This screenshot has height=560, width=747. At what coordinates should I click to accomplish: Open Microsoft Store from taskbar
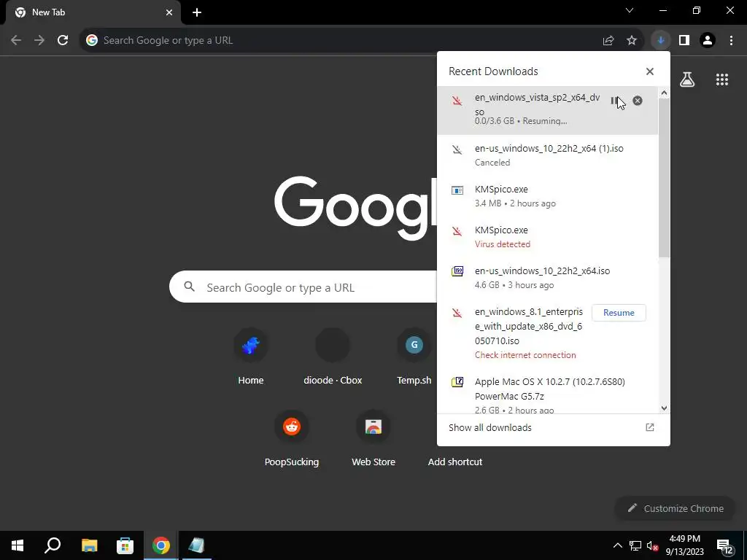pos(125,545)
